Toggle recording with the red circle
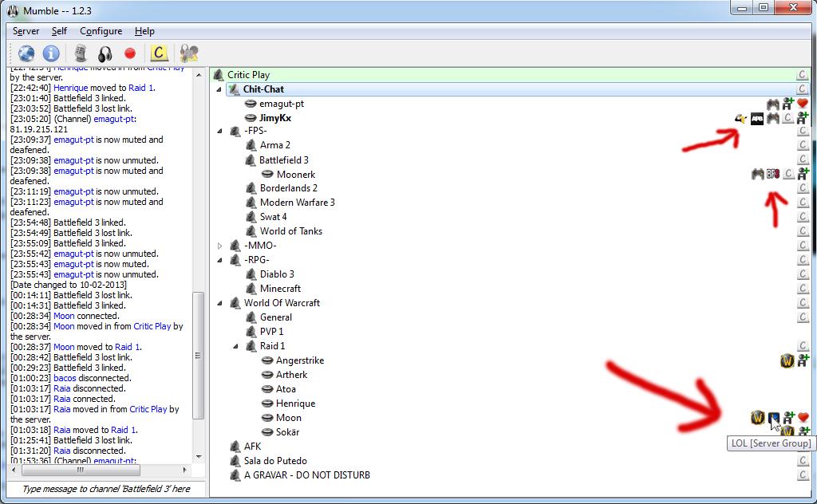 pos(132,54)
